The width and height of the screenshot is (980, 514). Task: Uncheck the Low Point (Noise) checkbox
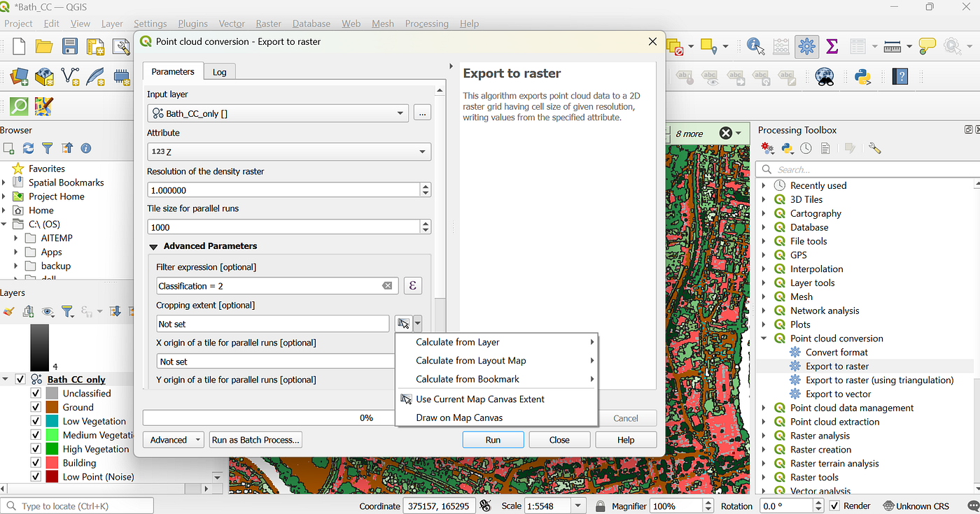pyautogui.click(x=36, y=476)
